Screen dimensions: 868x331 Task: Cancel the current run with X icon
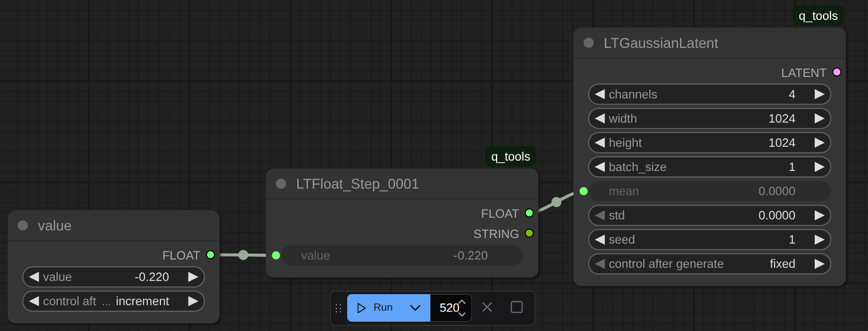pos(487,307)
